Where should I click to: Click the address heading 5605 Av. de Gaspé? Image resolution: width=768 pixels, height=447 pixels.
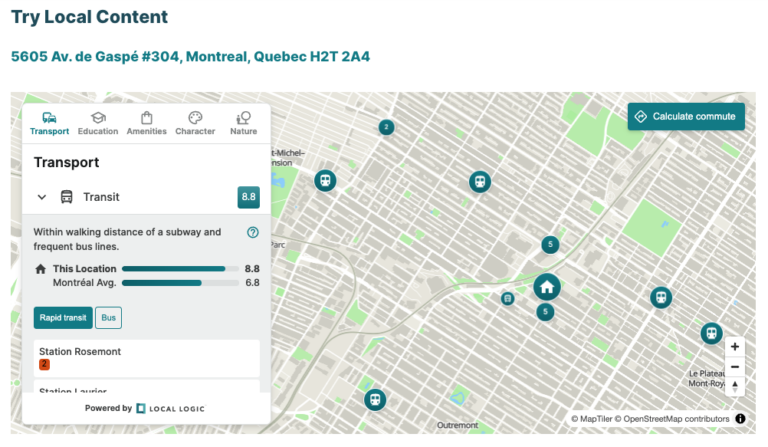[190, 57]
